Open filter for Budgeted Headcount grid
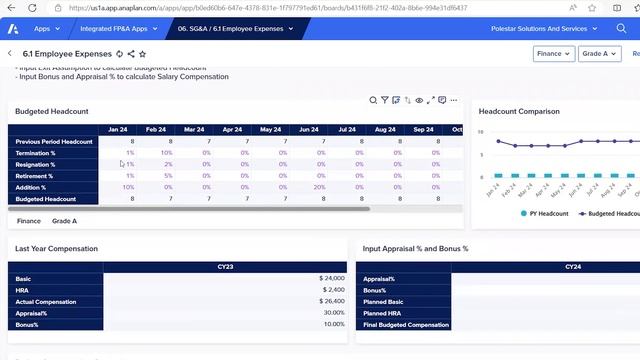 coord(384,100)
